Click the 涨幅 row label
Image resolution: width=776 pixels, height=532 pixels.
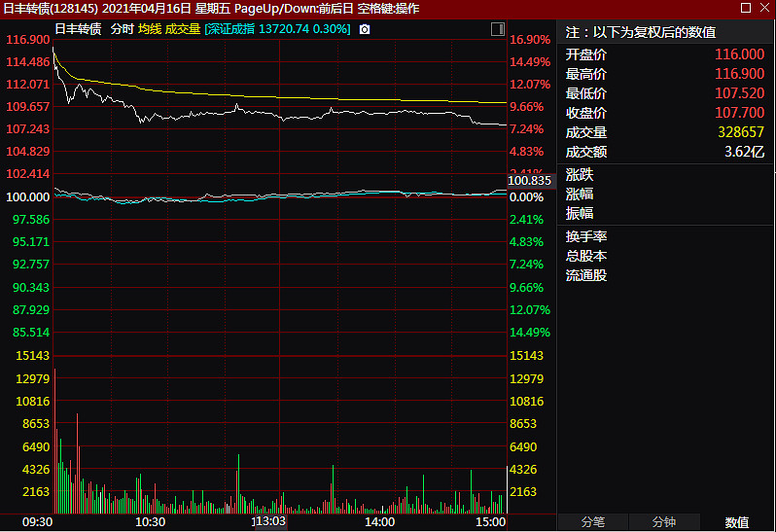[580, 194]
